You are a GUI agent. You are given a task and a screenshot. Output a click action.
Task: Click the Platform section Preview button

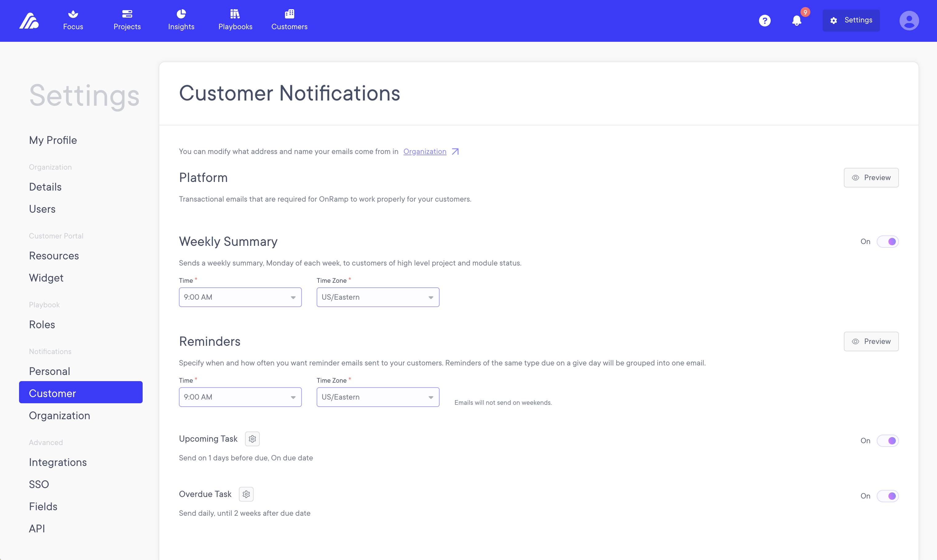coord(871,177)
